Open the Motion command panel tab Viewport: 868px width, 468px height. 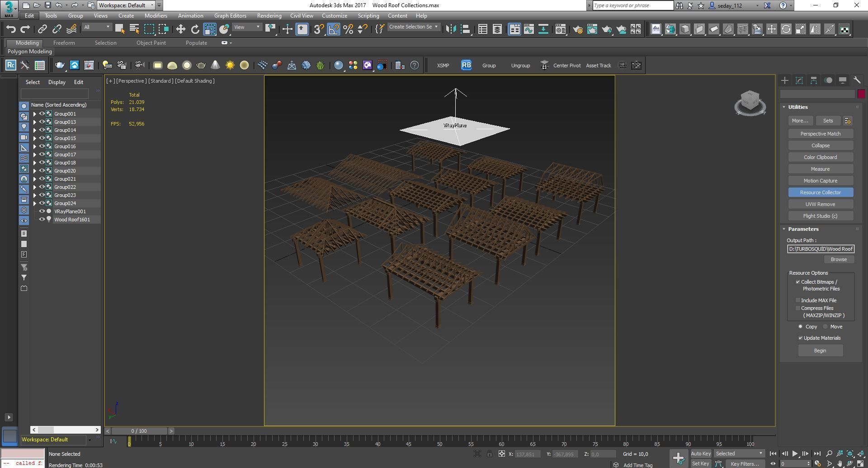(x=828, y=80)
